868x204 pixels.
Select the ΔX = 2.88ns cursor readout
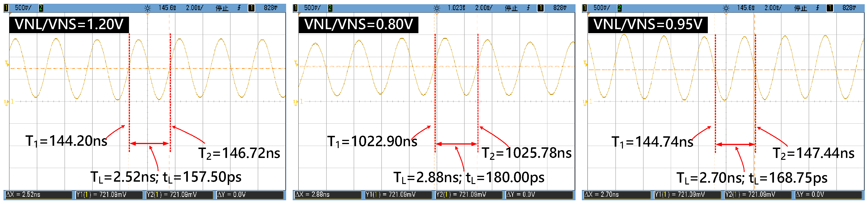tap(327, 195)
